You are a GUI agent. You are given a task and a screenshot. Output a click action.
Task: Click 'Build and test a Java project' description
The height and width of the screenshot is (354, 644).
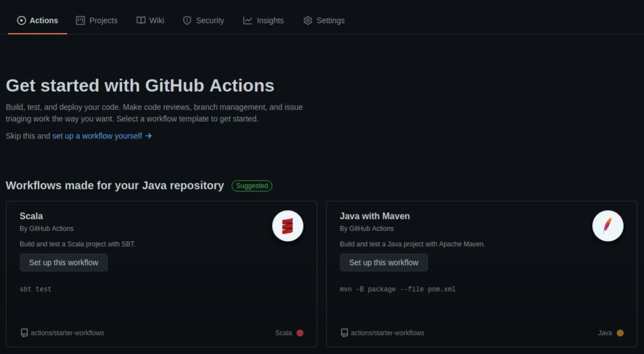point(412,244)
